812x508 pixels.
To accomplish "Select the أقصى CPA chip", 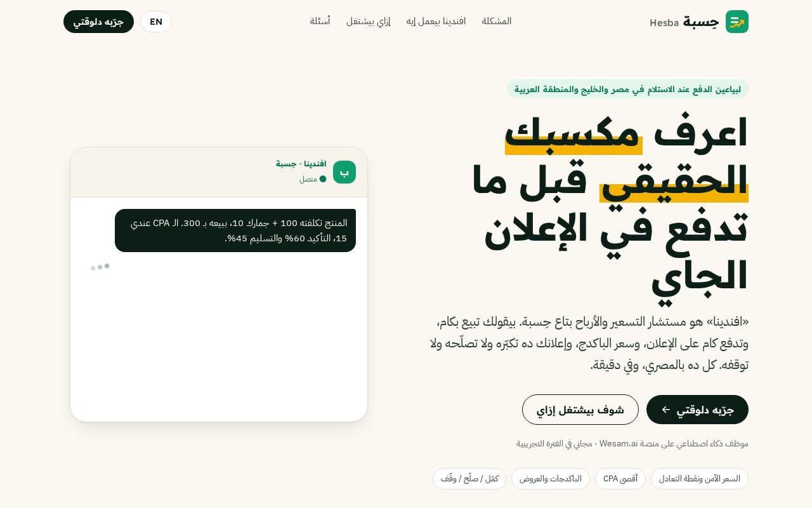I will tap(620, 479).
